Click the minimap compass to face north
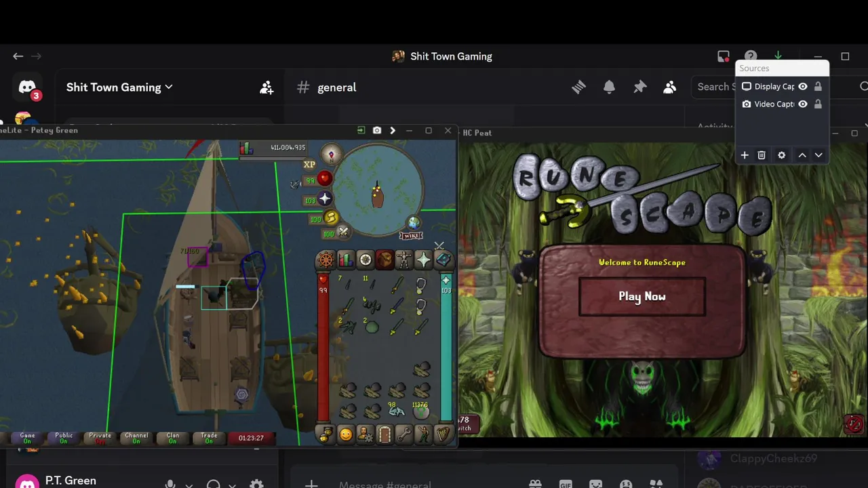Screen dimensions: 868x488 331,155
